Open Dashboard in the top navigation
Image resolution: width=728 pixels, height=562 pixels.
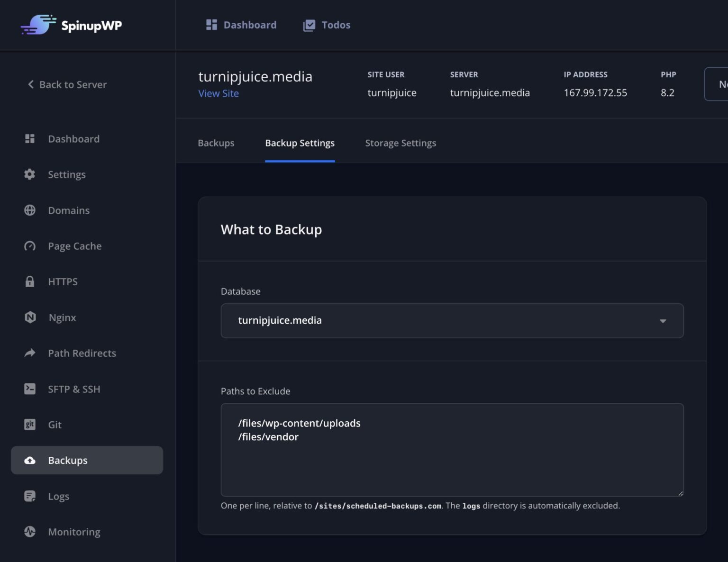tap(241, 25)
